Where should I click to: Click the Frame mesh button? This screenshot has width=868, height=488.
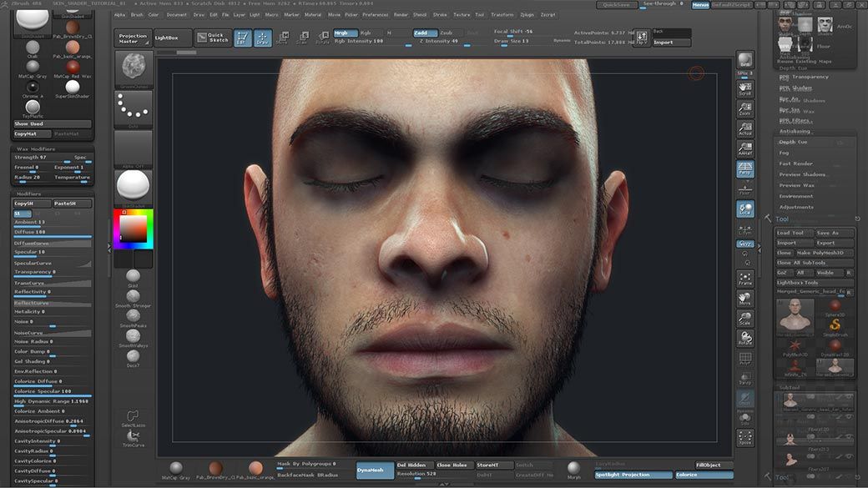(745, 279)
